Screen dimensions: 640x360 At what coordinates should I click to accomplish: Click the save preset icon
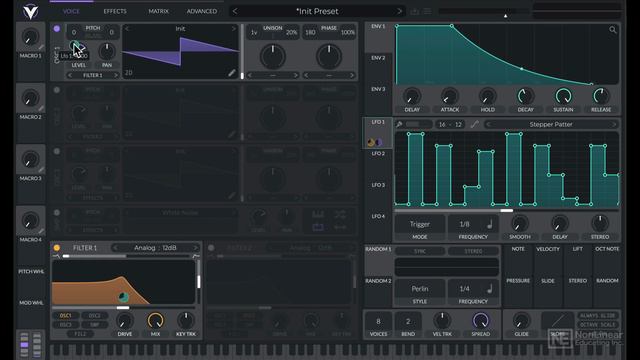[415, 11]
